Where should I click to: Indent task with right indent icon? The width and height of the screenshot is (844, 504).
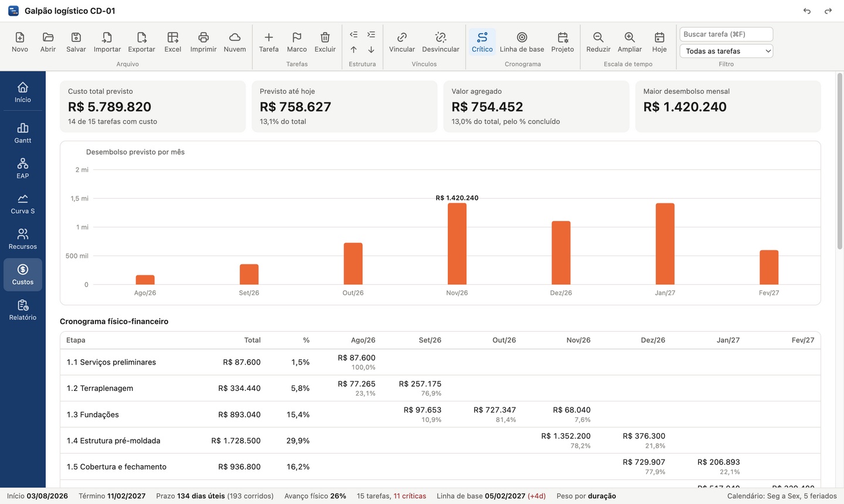(371, 35)
